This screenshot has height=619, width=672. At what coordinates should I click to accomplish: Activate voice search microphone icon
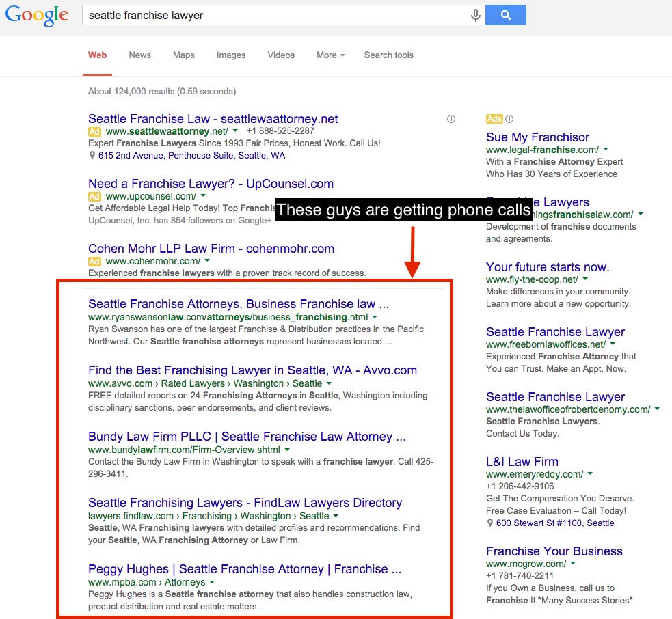(x=475, y=16)
